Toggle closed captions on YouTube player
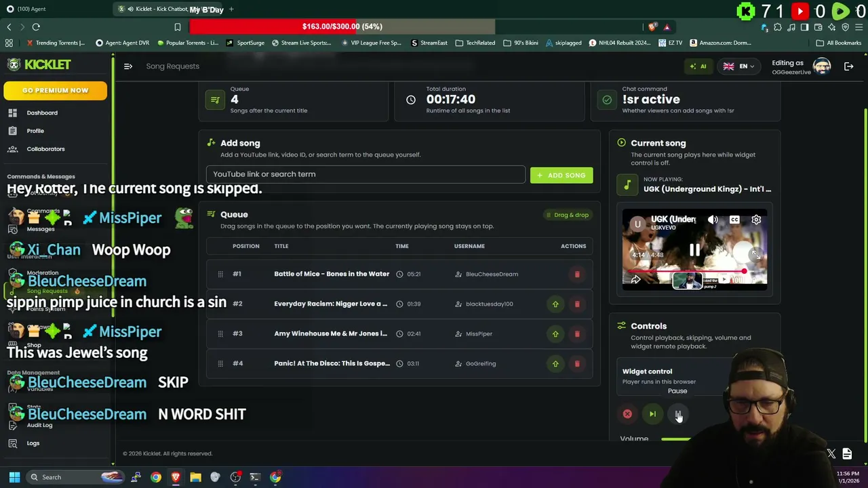 coord(734,220)
